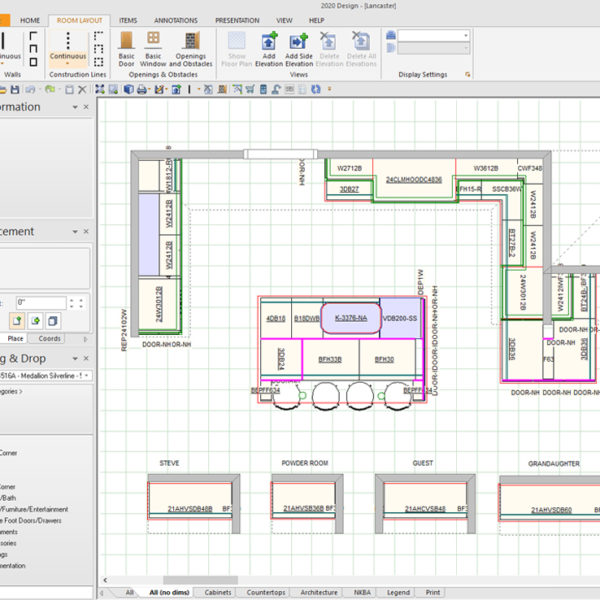Viewport: 600px width, 600px height.
Task: Select the K-3376-NA sink on island
Action: tap(350, 317)
